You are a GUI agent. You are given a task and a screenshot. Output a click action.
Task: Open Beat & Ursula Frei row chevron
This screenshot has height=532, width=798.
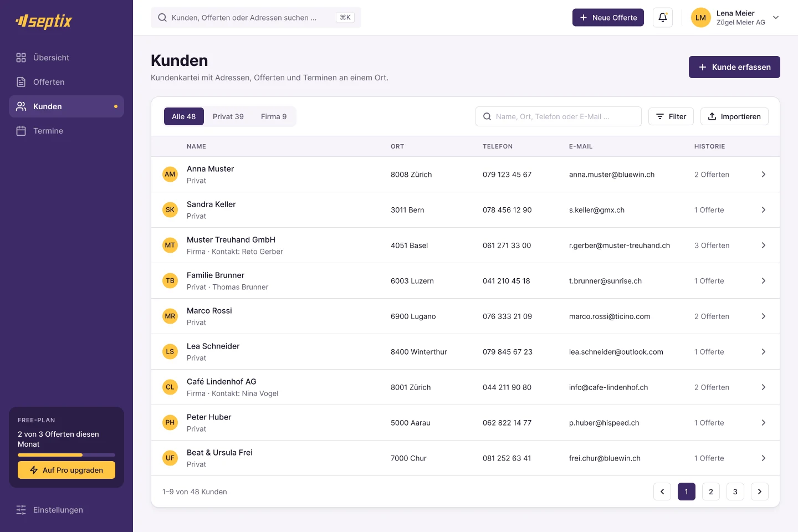tap(764, 458)
